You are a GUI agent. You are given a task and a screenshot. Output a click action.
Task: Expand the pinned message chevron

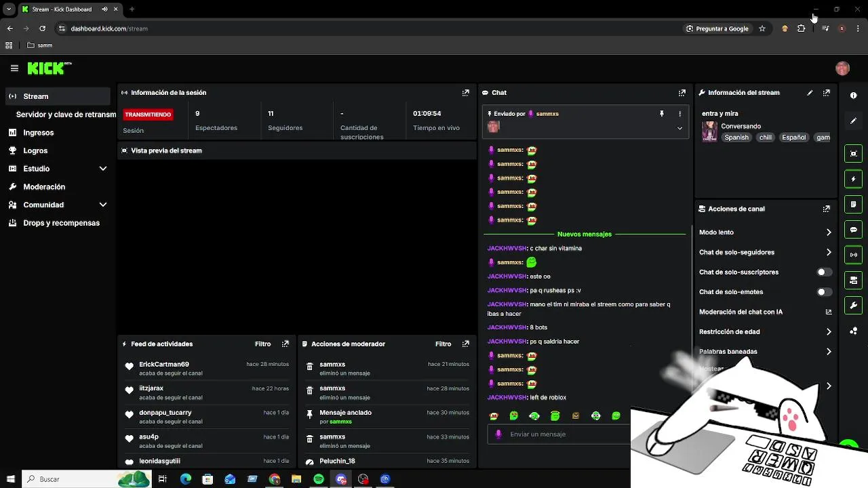coord(679,128)
